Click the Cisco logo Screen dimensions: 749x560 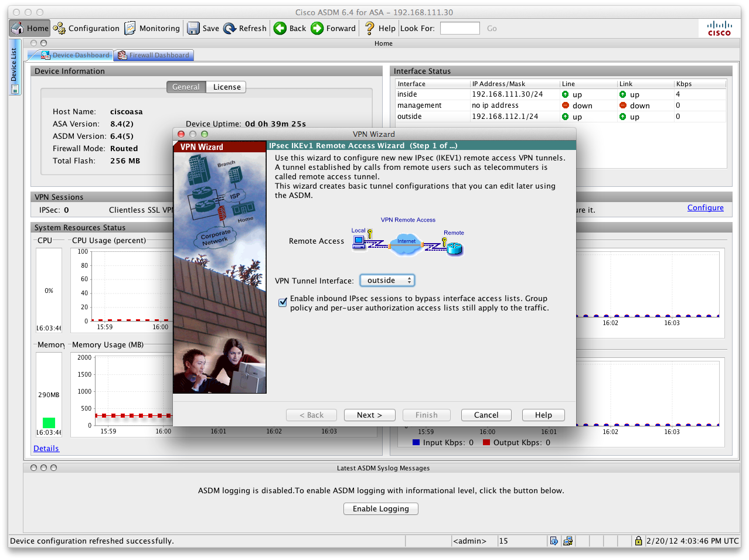click(x=719, y=28)
